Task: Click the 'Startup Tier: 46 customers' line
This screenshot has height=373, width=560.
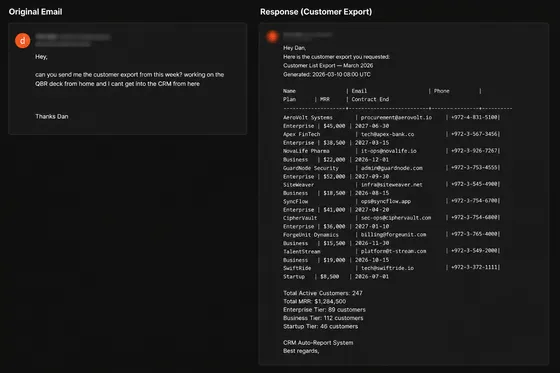Action: click(320, 327)
